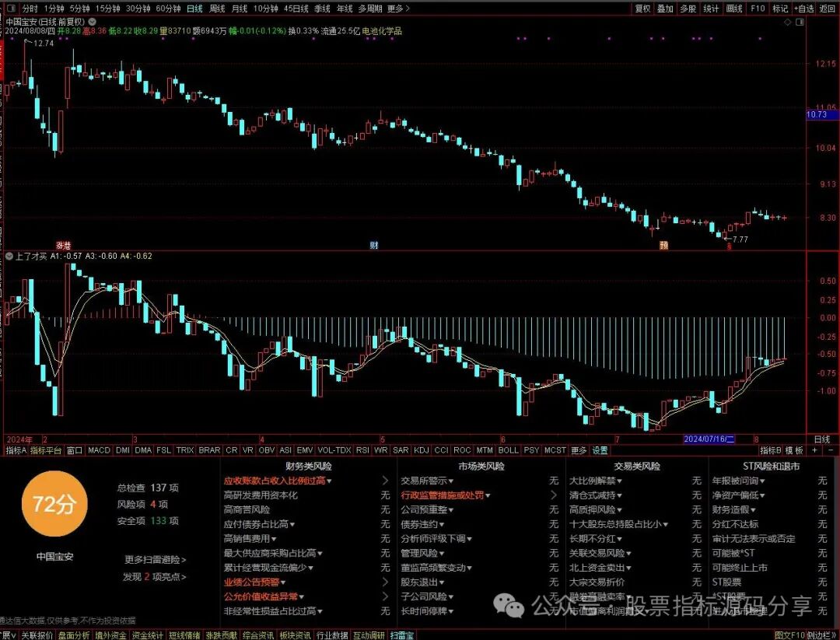Switch to the 1分钟 period
The height and width of the screenshot is (640, 840).
(54, 9)
